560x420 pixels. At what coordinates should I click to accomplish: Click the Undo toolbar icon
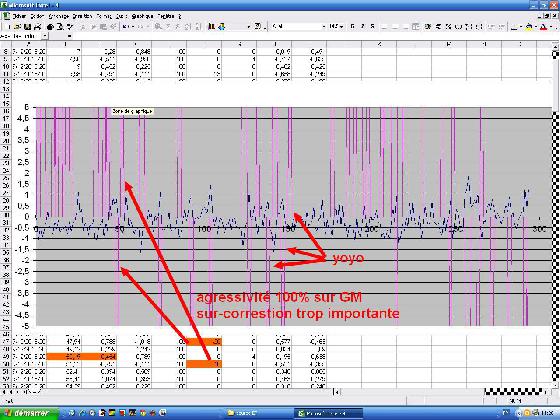pos(125,26)
